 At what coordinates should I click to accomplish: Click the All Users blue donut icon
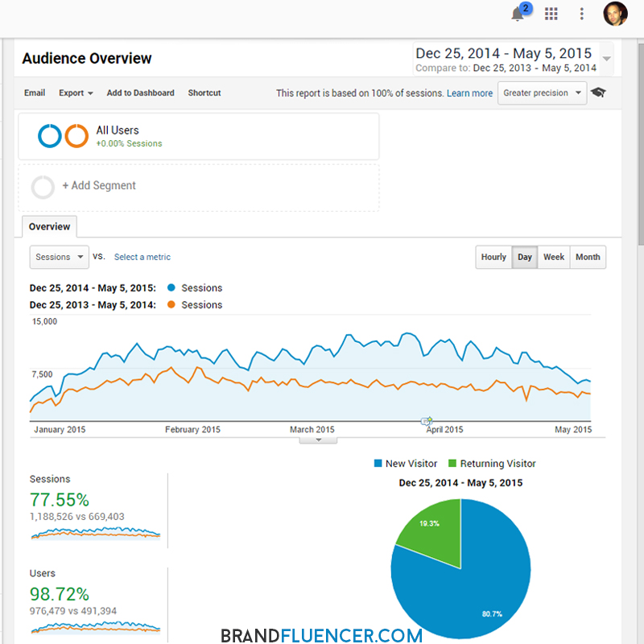pyautogui.click(x=50, y=136)
